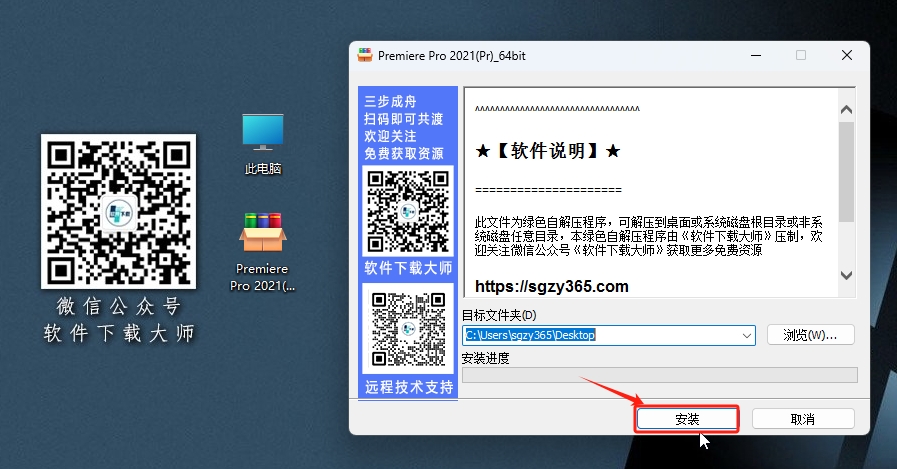Screen dimensions: 897x469
Task: Click the 免费获取资源 sidebar text
Action: point(404,153)
